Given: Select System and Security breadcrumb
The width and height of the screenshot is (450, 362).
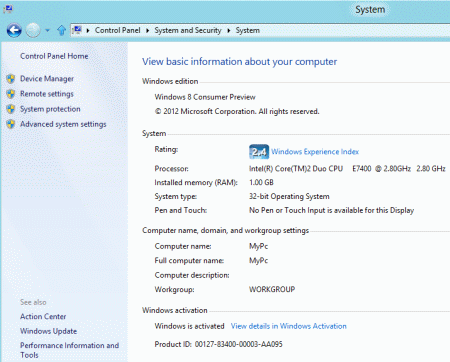Looking at the screenshot, I should 188,30.
